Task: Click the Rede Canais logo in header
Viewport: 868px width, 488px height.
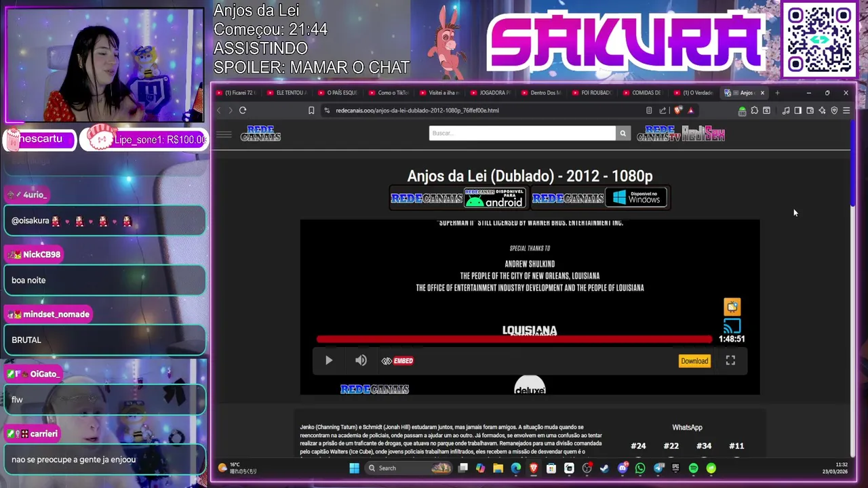Action: pos(260,134)
